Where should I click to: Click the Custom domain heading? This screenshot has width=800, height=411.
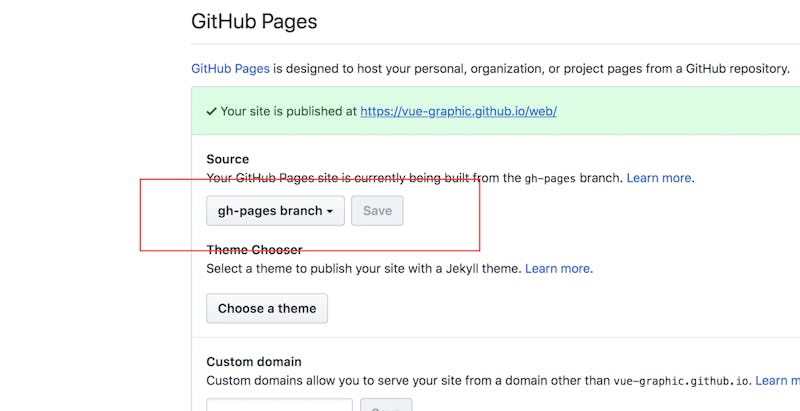tap(254, 362)
